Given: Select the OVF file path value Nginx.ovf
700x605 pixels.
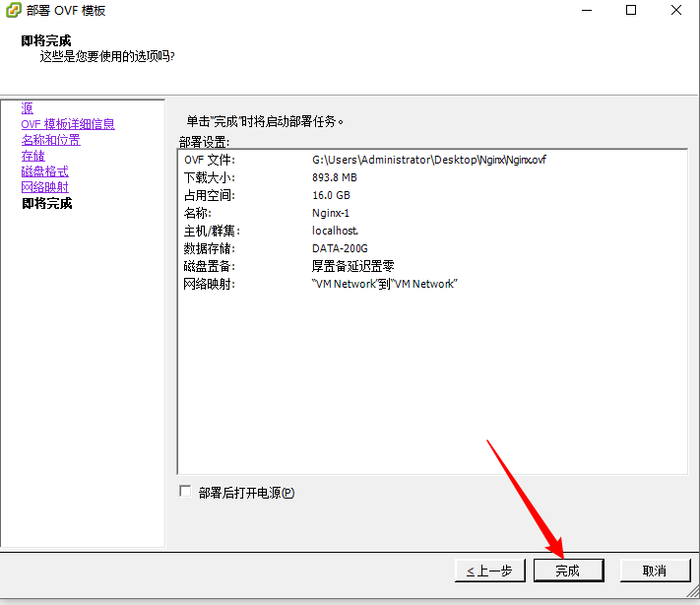Looking at the screenshot, I should click(428, 160).
